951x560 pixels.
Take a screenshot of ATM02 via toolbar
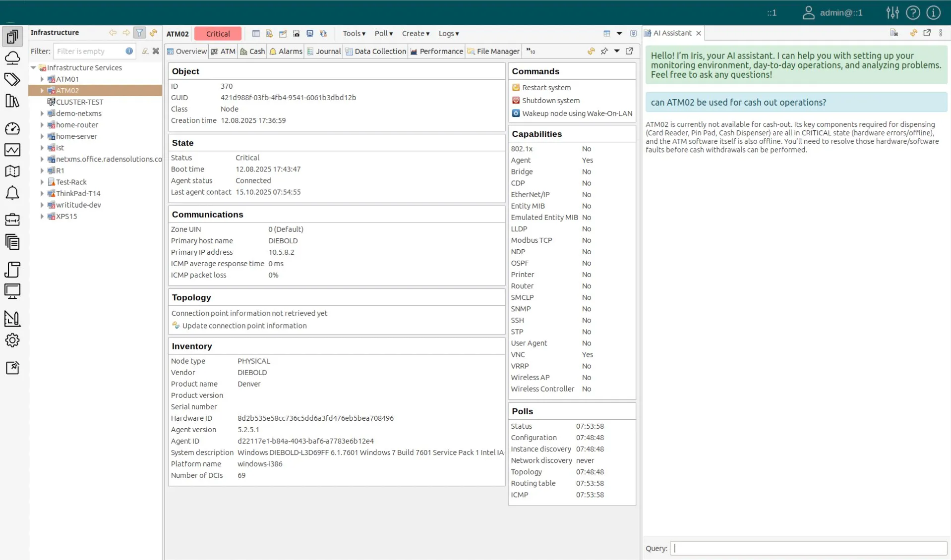[296, 33]
